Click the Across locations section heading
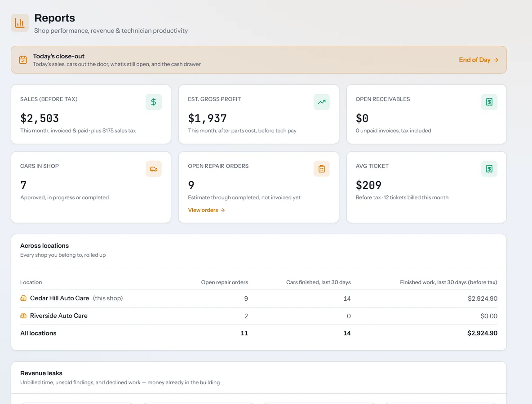This screenshot has height=404, width=532. pyautogui.click(x=44, y=246)
